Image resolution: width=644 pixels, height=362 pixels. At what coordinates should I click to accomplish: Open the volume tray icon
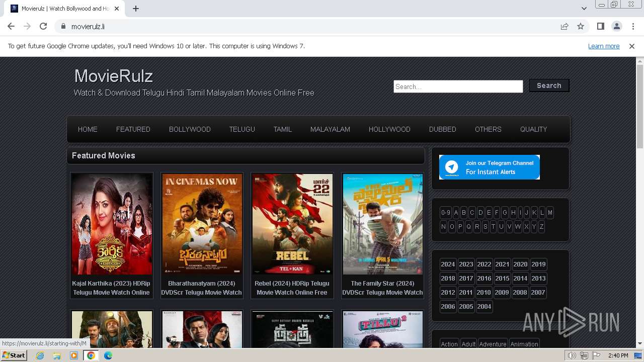pos(572,355)
